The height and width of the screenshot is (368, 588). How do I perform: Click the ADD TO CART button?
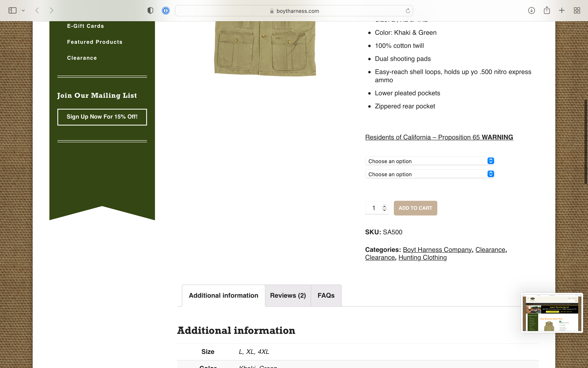pyautogui.click(x=415, y=208)
